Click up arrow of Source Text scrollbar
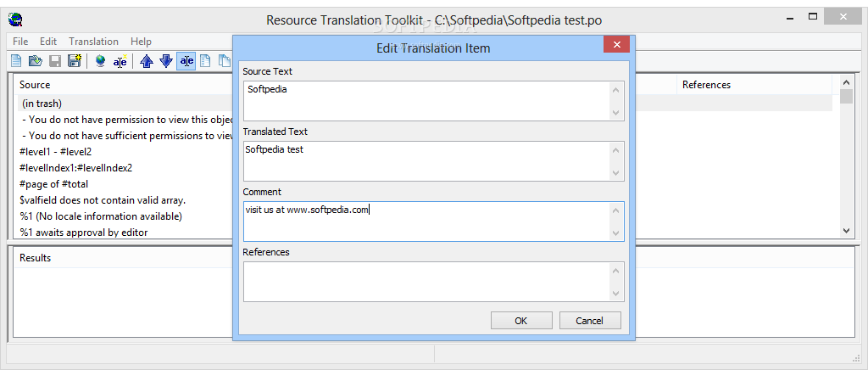The height and width of the screenshot is (370, 868). coord(616,89)
